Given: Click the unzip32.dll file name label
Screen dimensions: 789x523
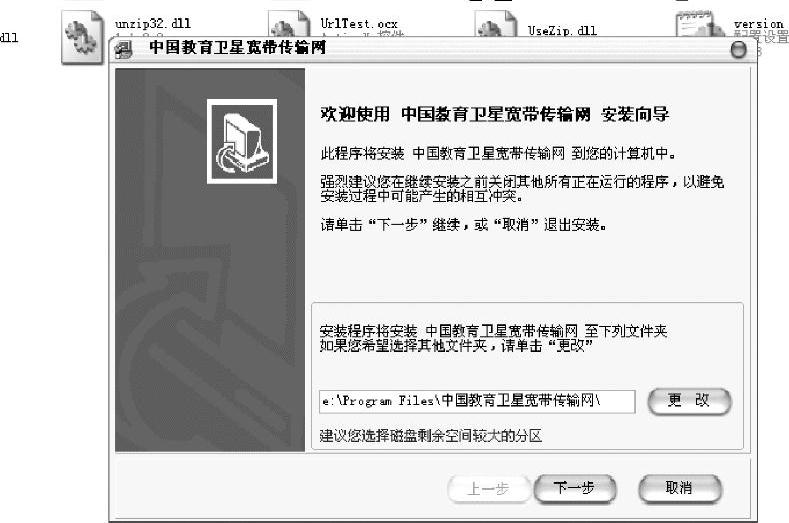Looking at the screenshot, I should pos(153,24).
